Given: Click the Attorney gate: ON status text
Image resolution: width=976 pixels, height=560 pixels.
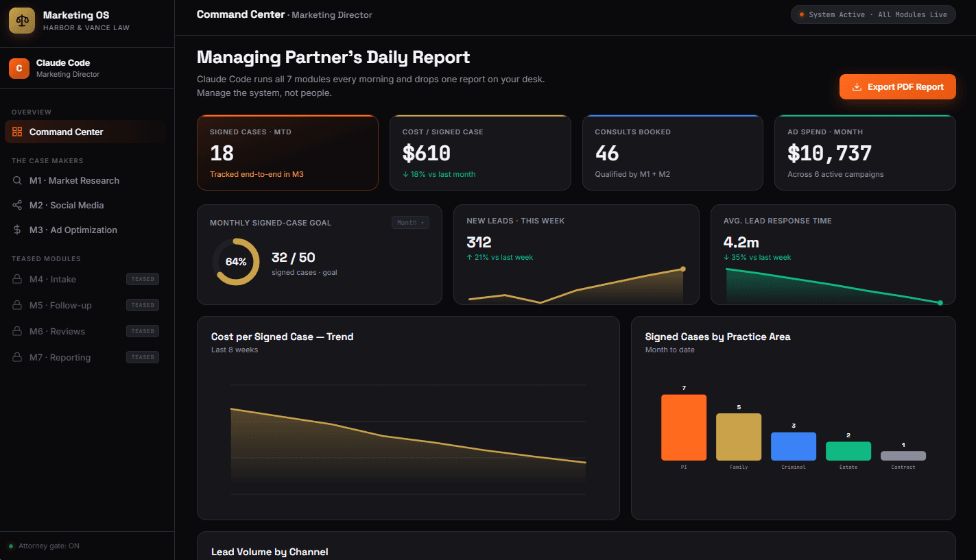Looking at the screenshot, I should 49,546.
